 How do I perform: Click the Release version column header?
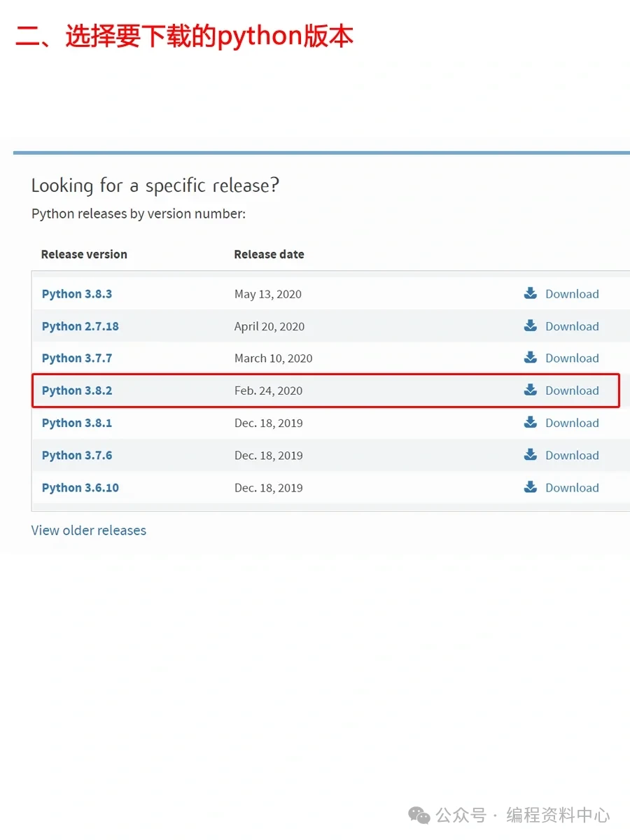click(84, 254)
